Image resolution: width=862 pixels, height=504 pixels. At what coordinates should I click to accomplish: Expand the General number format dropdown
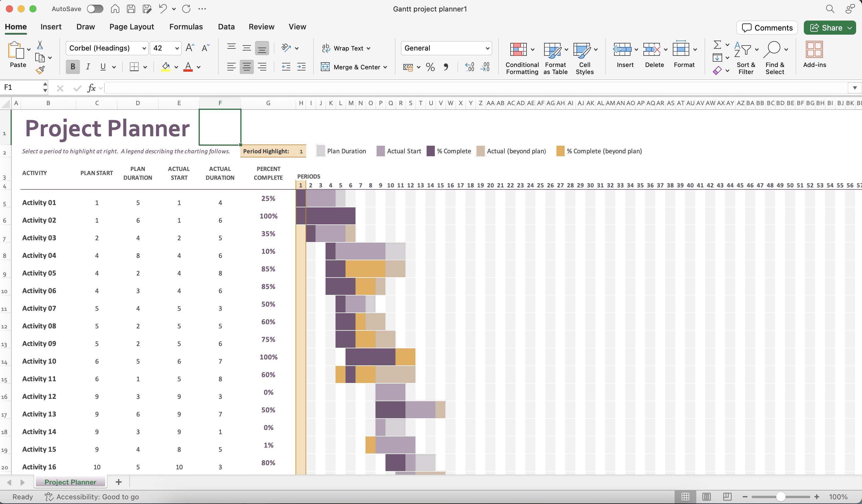tap(487, 48)
